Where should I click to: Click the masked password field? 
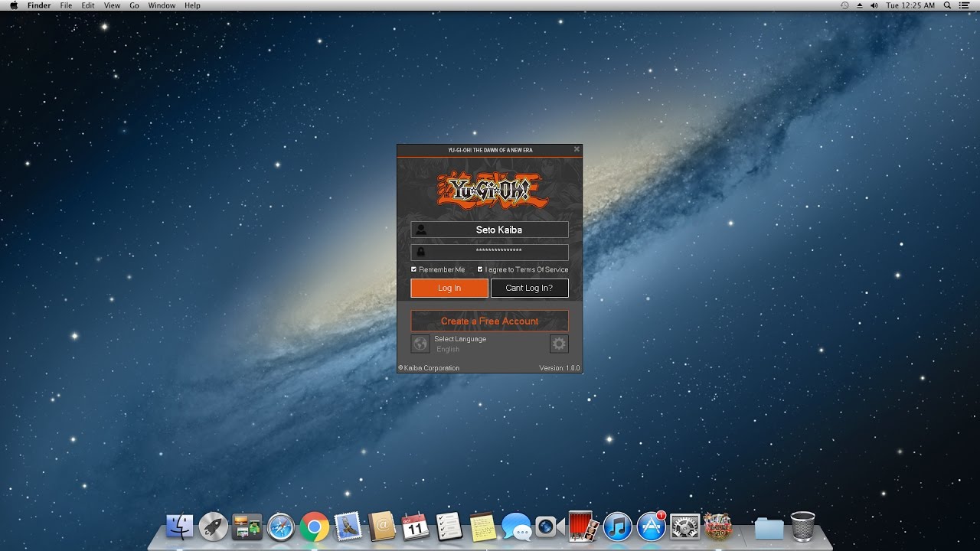pyautogui.click(x=490, y=252)
